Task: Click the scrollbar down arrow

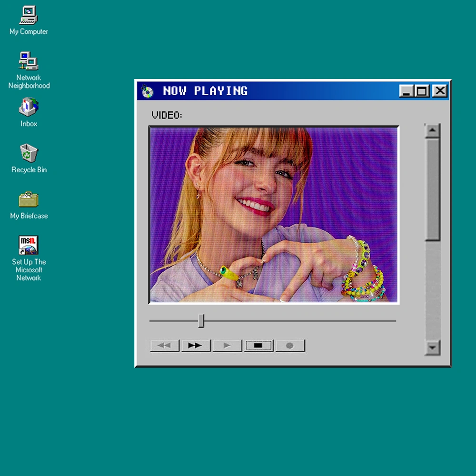Action: click(x=433, y=347)
